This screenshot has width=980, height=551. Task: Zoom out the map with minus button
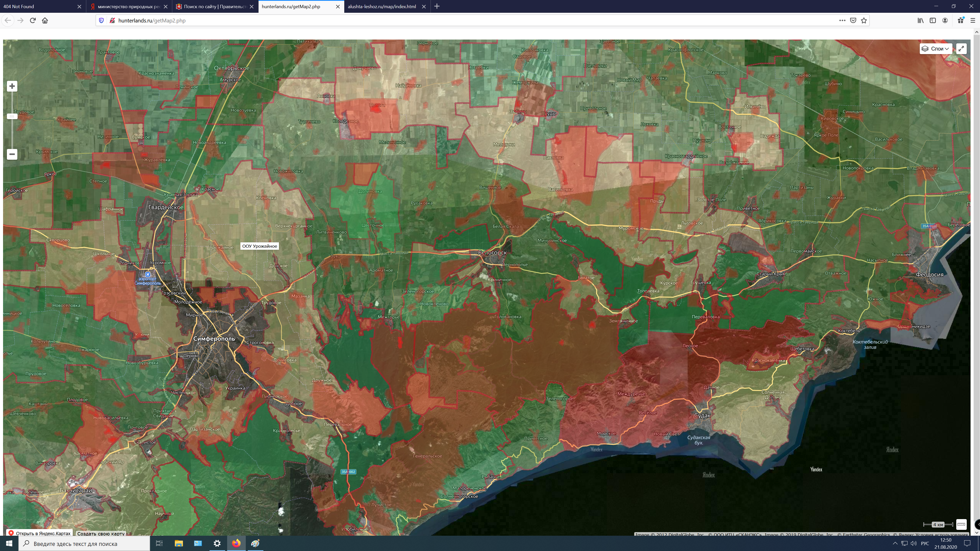[12, 154]
